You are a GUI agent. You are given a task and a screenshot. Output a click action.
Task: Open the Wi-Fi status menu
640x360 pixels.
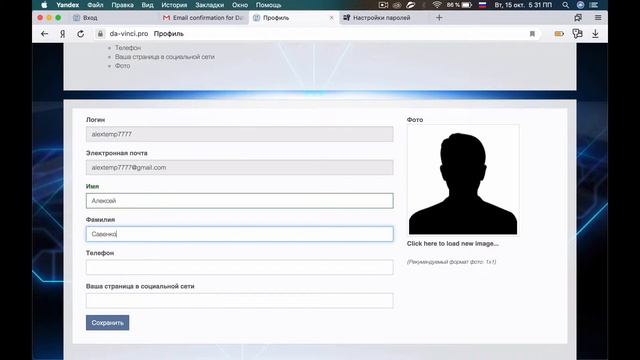point(437,5)
